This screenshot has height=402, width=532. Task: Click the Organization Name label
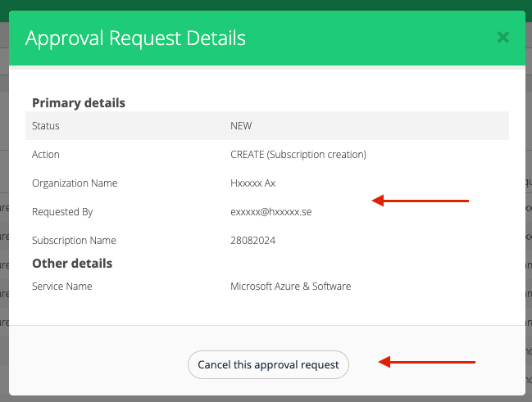[x=75, y=183]
